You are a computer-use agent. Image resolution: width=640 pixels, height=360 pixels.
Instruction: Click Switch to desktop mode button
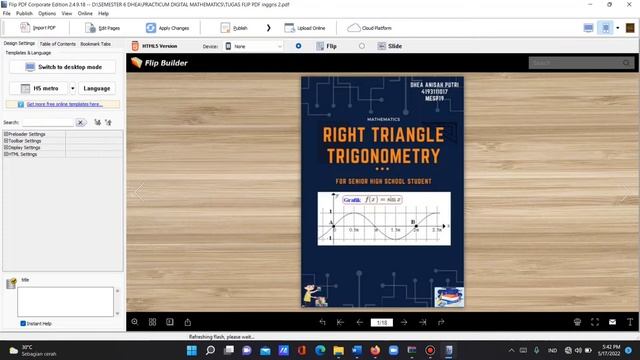pos(62,67)
